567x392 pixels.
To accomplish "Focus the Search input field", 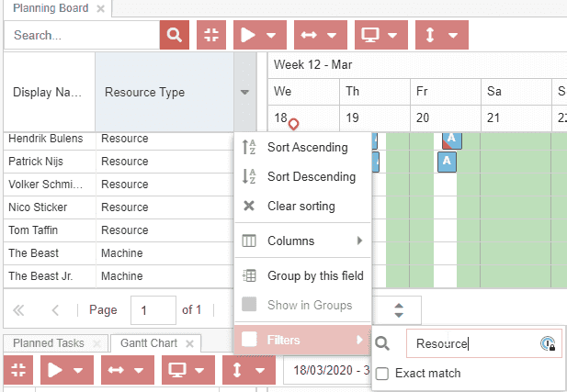I will pyautogui.click(x=82, y=35).
